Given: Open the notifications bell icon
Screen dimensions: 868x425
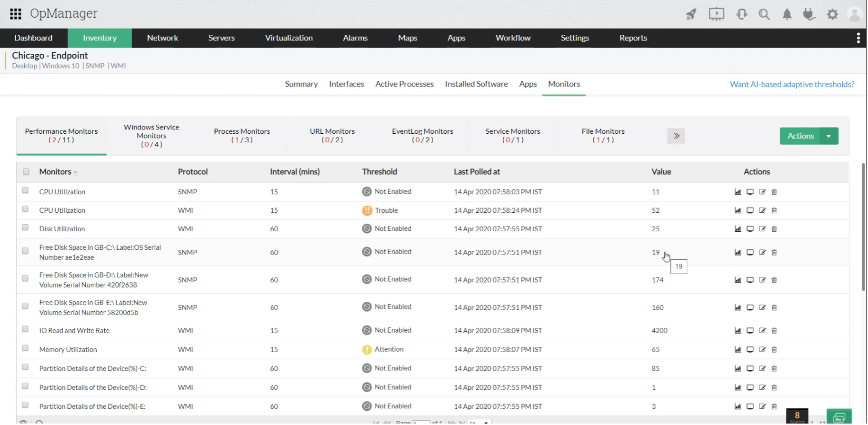Looking at the screenshot, I should [787, 14].
